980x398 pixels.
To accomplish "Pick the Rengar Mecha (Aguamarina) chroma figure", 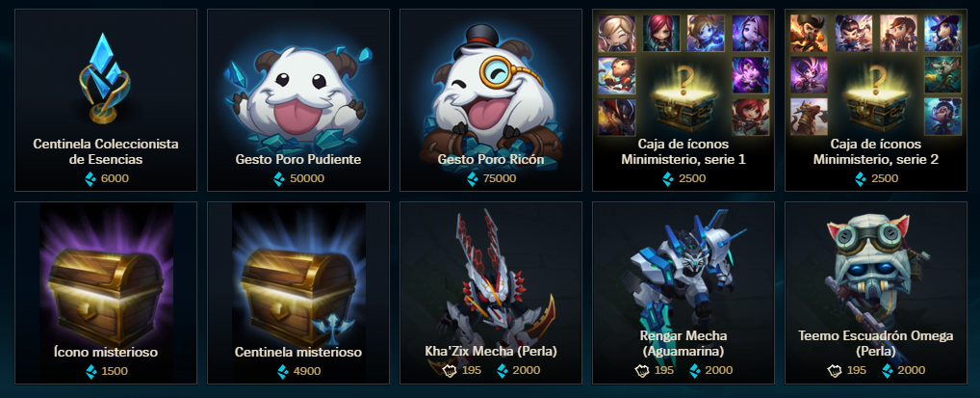I will pyautogui.click(x=682, y=269).
